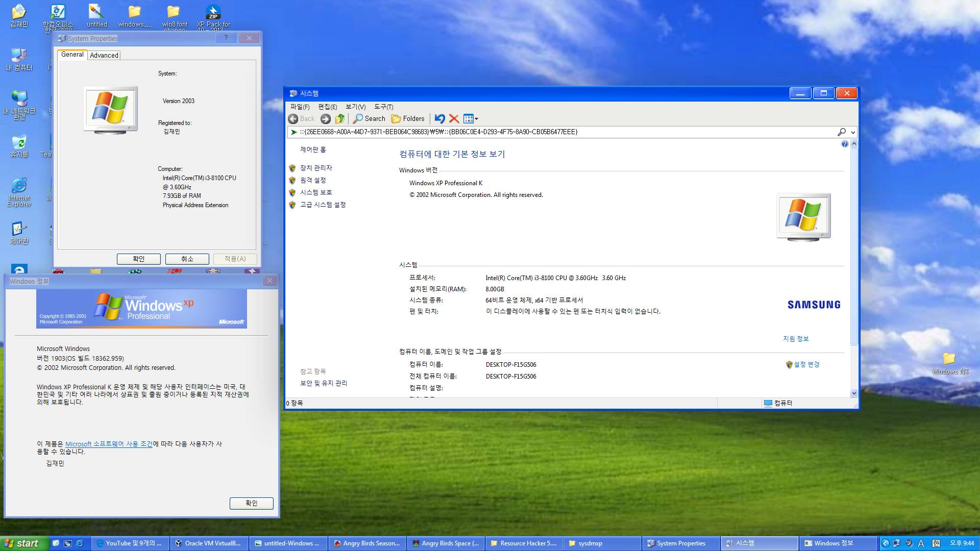Click the address bar Go arrow

click(x=293, y=132)
